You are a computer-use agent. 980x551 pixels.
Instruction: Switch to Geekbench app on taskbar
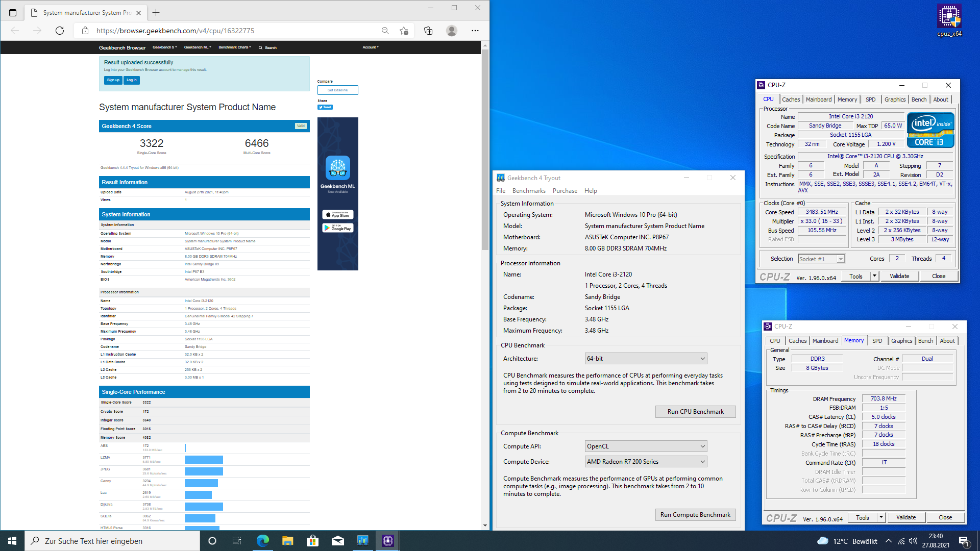click(362, 541)
